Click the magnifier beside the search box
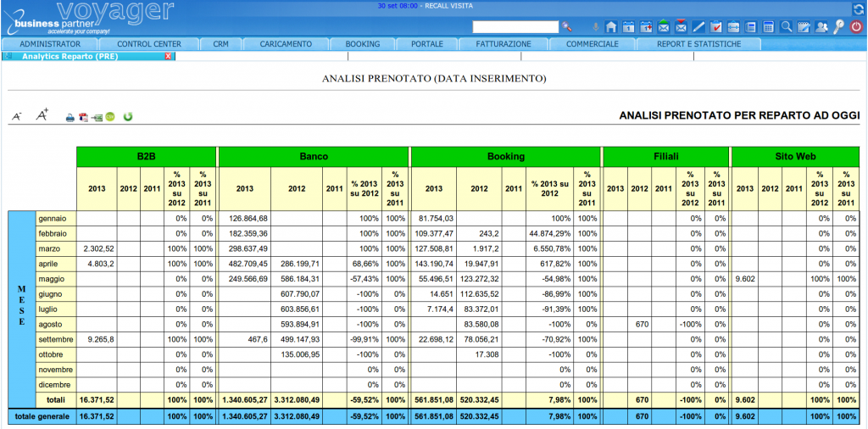Image resolution: width=868 pixels, height=429 pixels. [x=566, y=26]
